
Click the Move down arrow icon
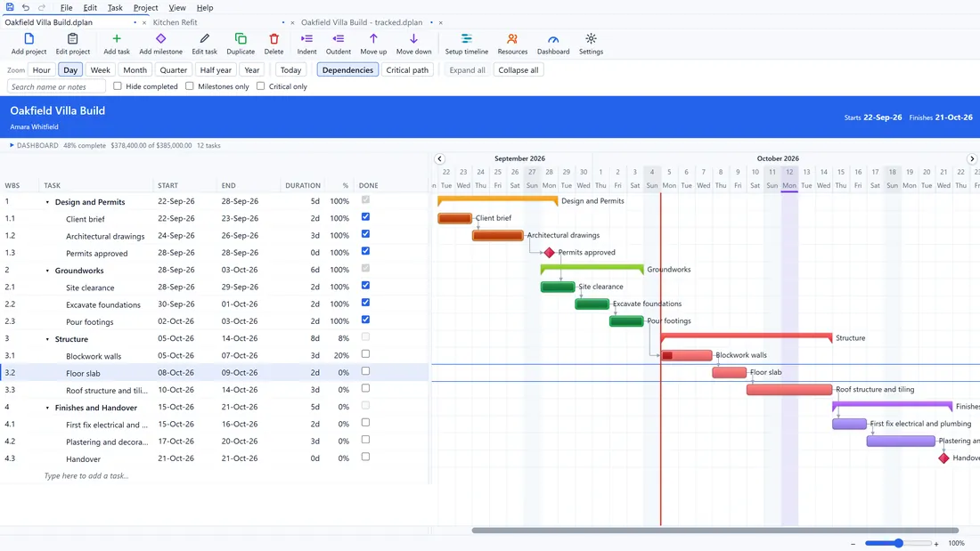(413, 39)
